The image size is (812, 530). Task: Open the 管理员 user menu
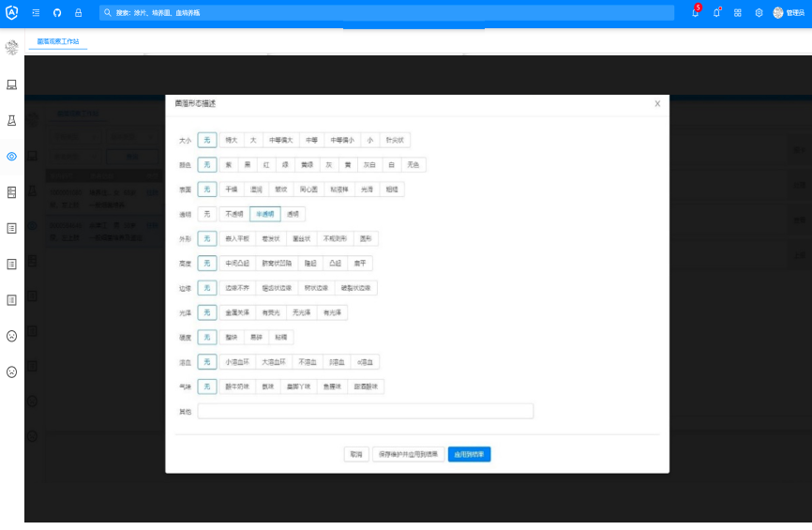click(x=788, y=13)
